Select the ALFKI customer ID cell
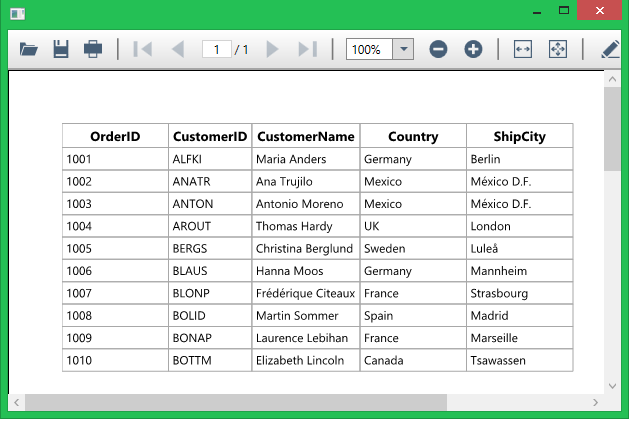Viewport: 629px width, 421px height. [210, 159]
